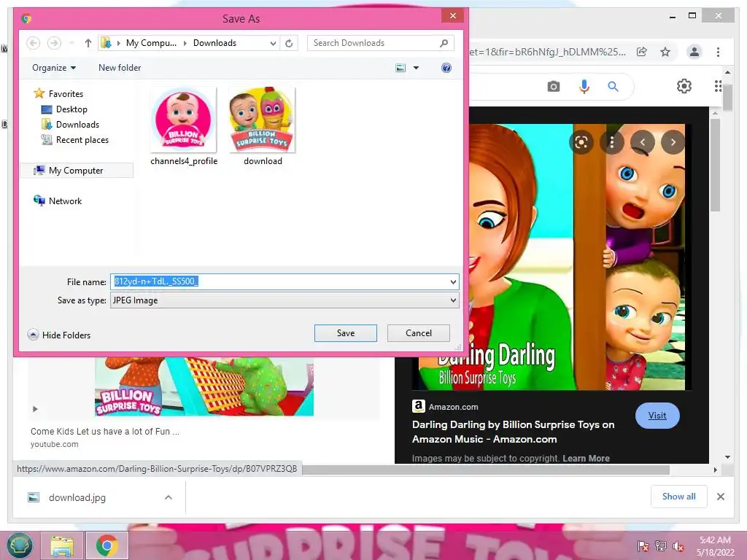
Task: Open Darling Darling Amazon Music title link
Action: (513, 432)
